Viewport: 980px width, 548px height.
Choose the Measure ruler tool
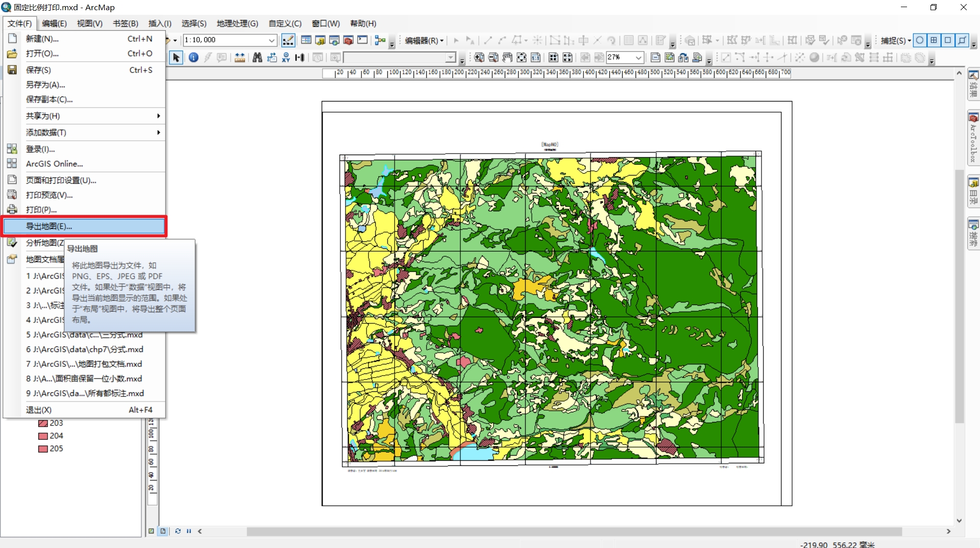(x=239, y=58)
